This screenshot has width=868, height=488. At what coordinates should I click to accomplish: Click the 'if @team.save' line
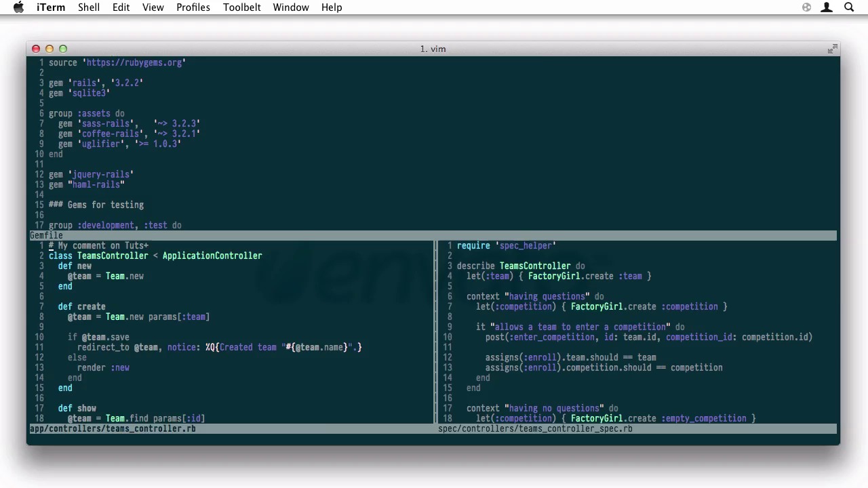pyautogui.click(x=98, y=337)
